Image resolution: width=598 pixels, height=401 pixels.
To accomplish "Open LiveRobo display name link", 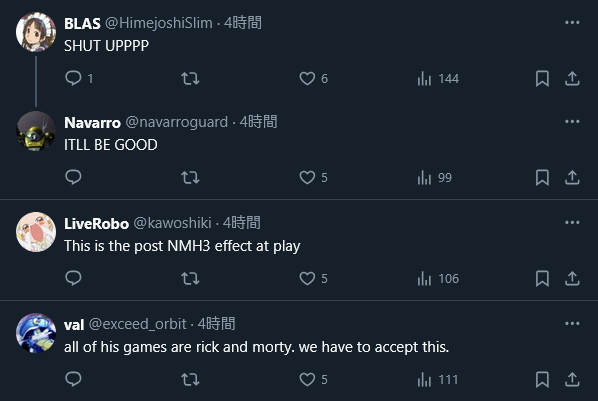I will pos(96,224).
